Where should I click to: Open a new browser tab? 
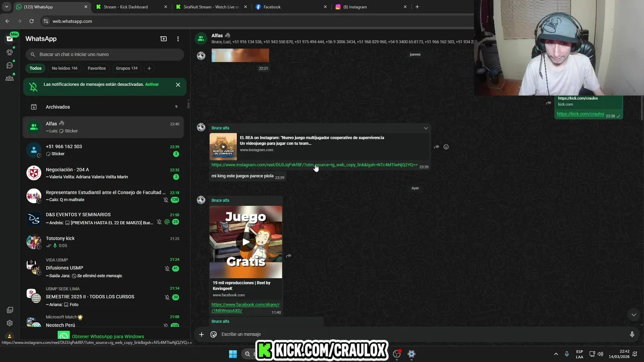click(x=417, y=7)
